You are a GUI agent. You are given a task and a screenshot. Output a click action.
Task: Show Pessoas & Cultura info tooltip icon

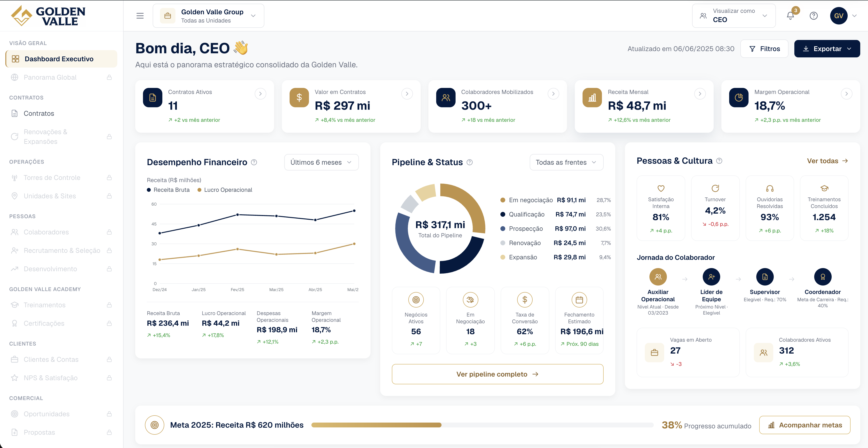(719, 161)
